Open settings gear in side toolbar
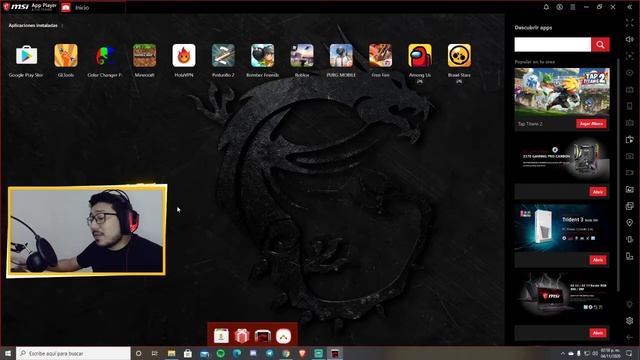 630,321
